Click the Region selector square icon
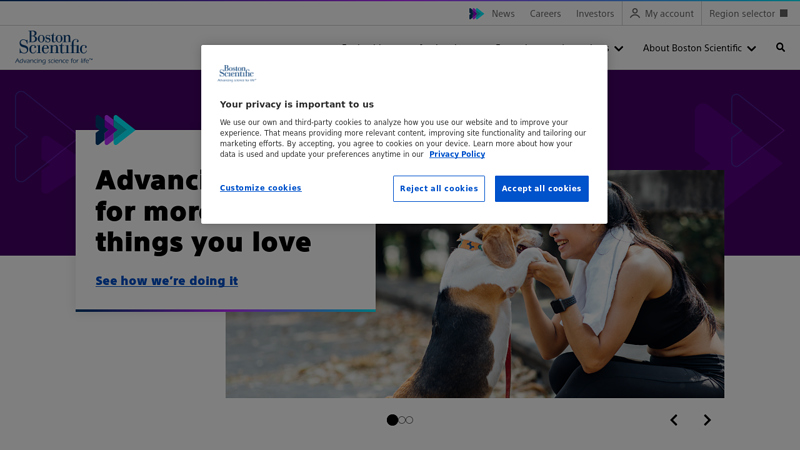 [784, 13]
